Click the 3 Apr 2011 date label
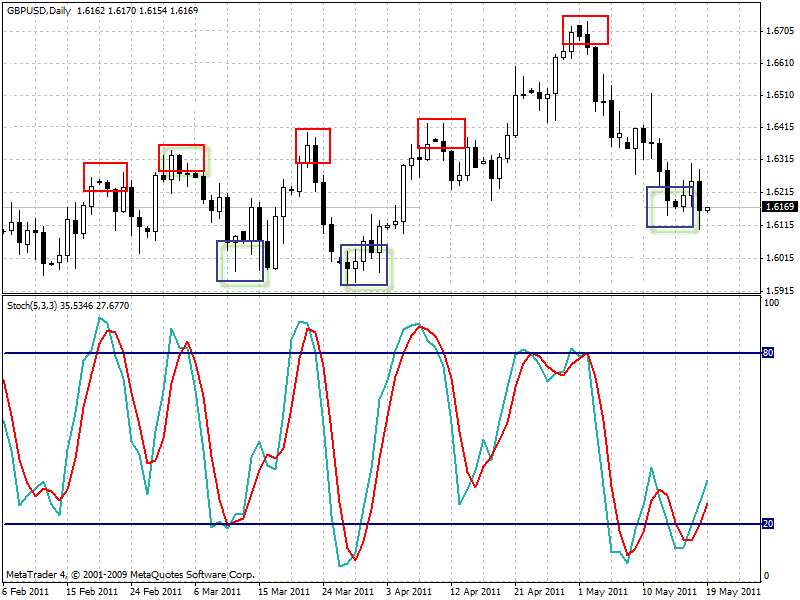 coord(408,591)
